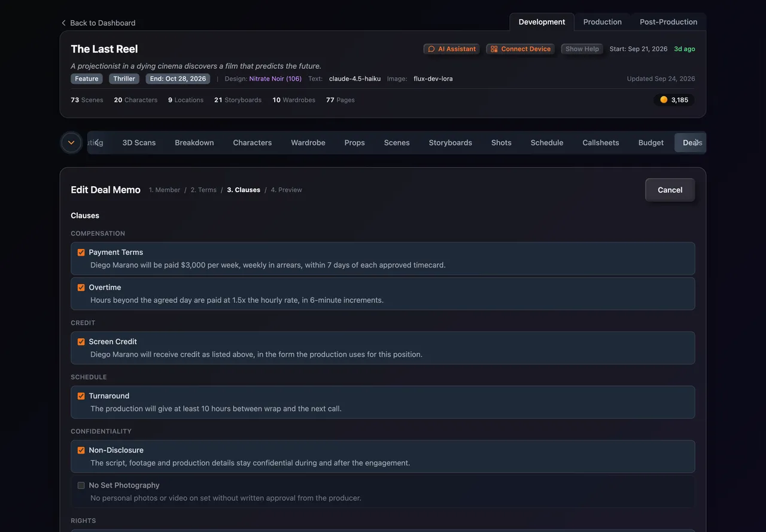Image resolution: width=766 pixels, height=532 pixels.
Task: Open the Breakdown tab
Action: [194, 142]
